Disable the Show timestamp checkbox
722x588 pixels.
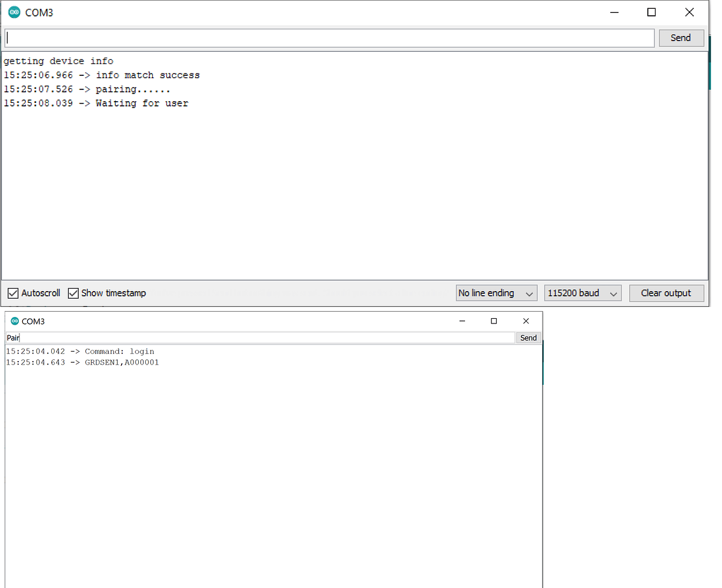pyautogui.click(x=73, y=293)
